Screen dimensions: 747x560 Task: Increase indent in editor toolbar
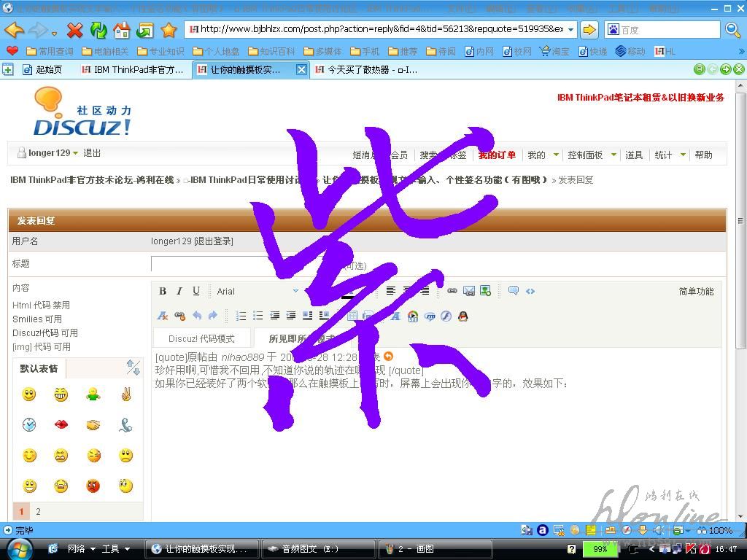pyautogui.click(x=290, y=315)
